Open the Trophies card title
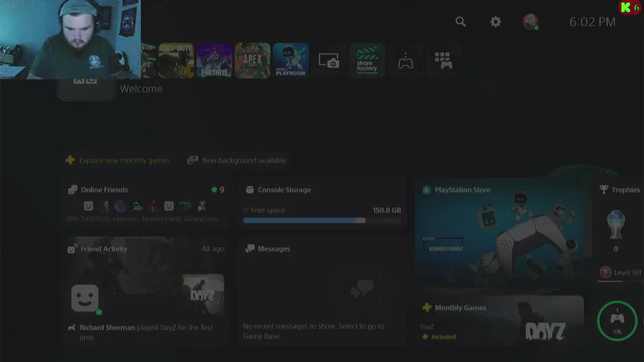The height and width of the screenshot is (362, 644). 626,190
